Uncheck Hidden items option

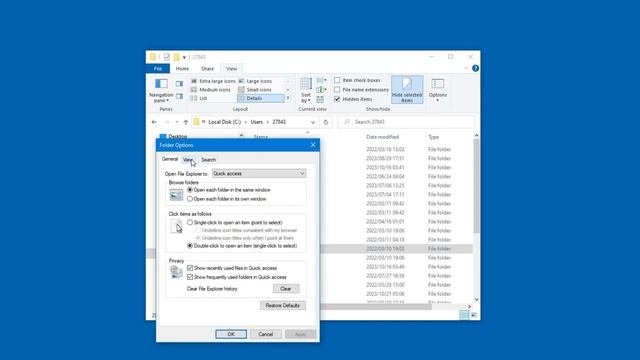(337, 99)
